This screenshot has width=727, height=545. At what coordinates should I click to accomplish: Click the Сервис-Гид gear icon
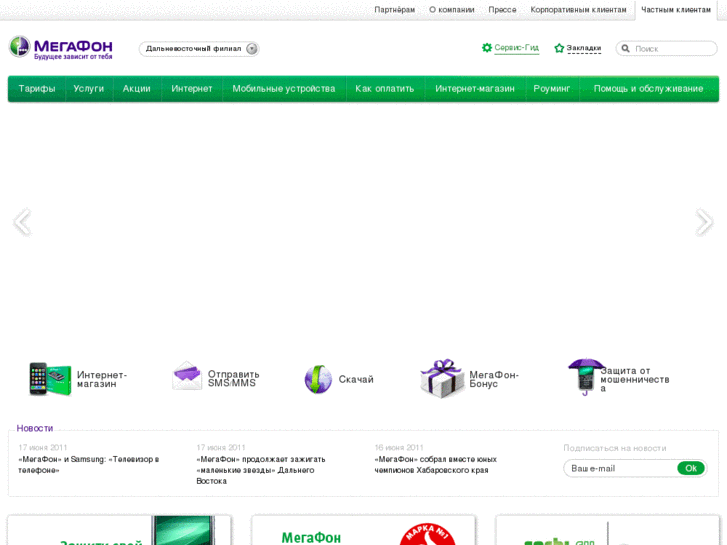tap(487, 47)
